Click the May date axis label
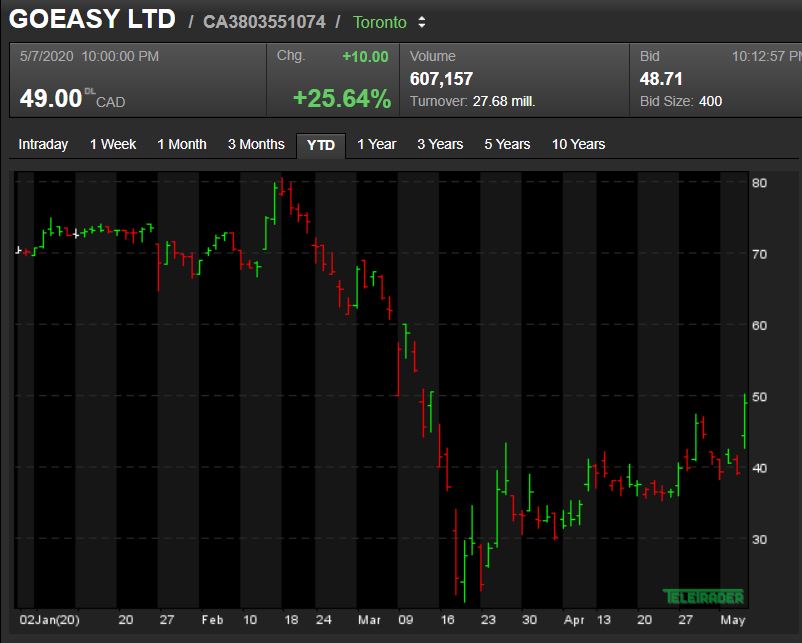Screen dimensions: 802x643 pyautogui.click(x=732, y=620)
